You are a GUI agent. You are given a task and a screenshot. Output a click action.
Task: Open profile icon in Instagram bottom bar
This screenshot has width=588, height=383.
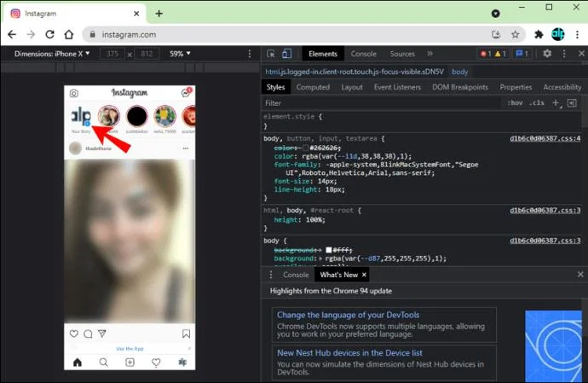click(x=182, y=363)
